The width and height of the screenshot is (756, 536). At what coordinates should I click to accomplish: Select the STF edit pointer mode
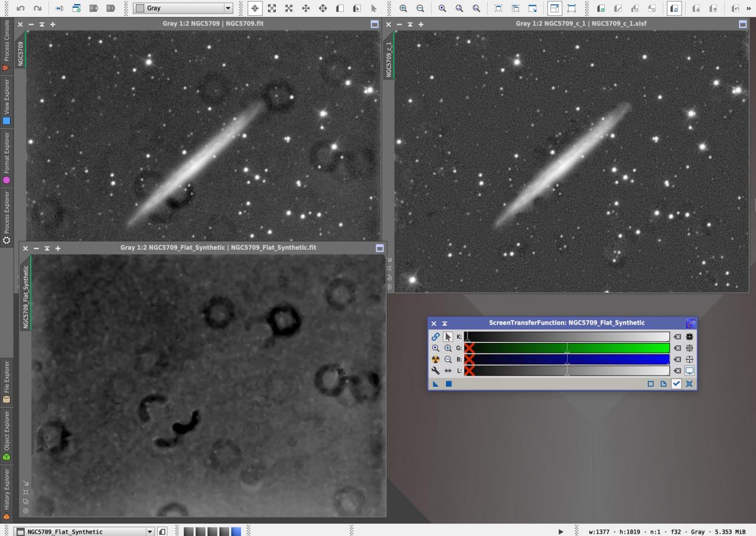click(448, 337)
